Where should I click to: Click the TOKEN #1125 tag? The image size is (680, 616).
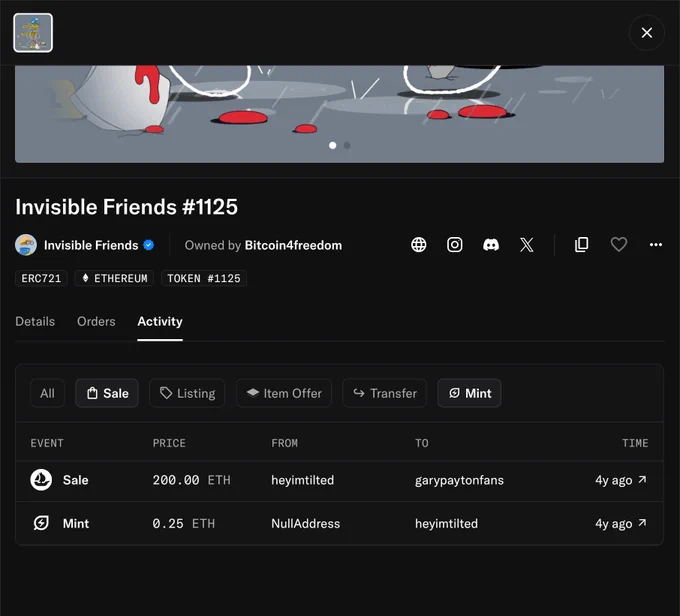click(x=204, y=278)
